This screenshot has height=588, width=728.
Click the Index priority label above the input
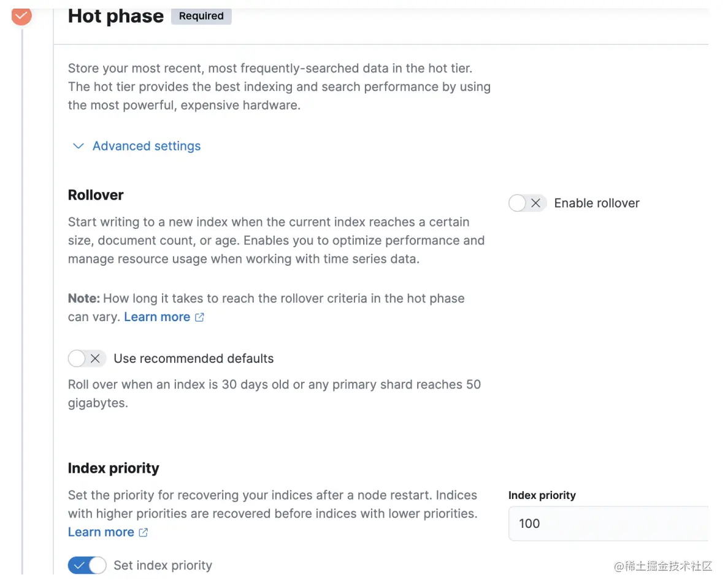click(542, 495)
